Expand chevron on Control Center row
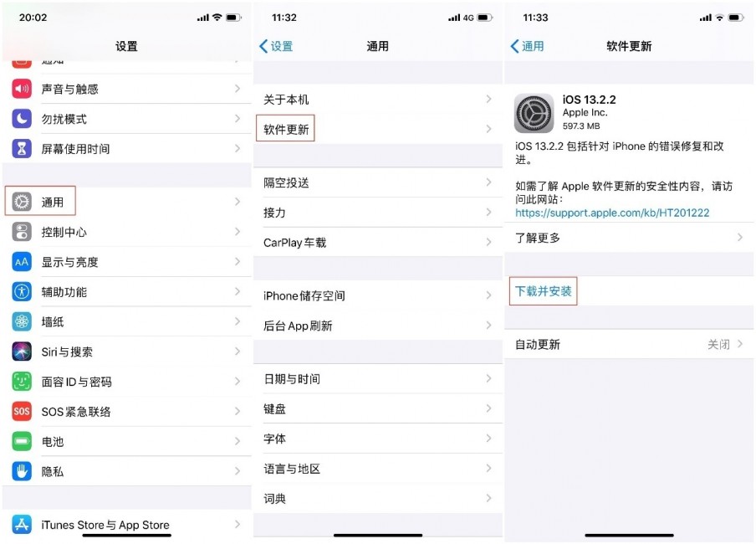Viewport: 756px width, 544px height. pyautogui.click(x=238, y=231)
